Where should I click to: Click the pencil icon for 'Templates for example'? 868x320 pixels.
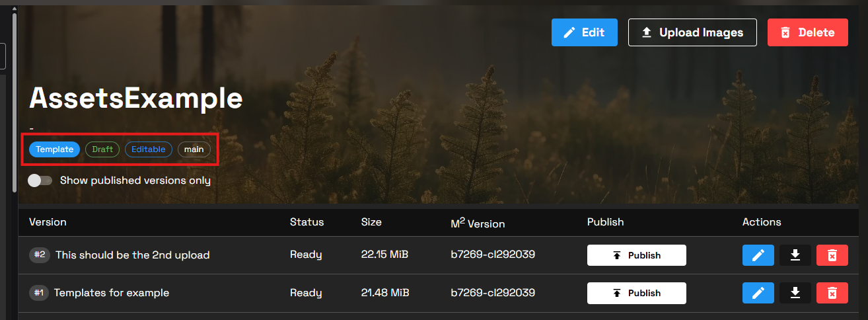pos(758,293)
